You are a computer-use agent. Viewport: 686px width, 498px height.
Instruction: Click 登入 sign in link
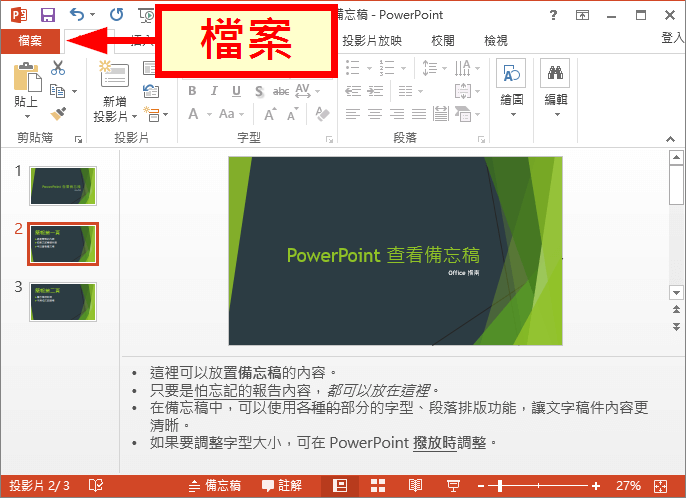point(673,38)
